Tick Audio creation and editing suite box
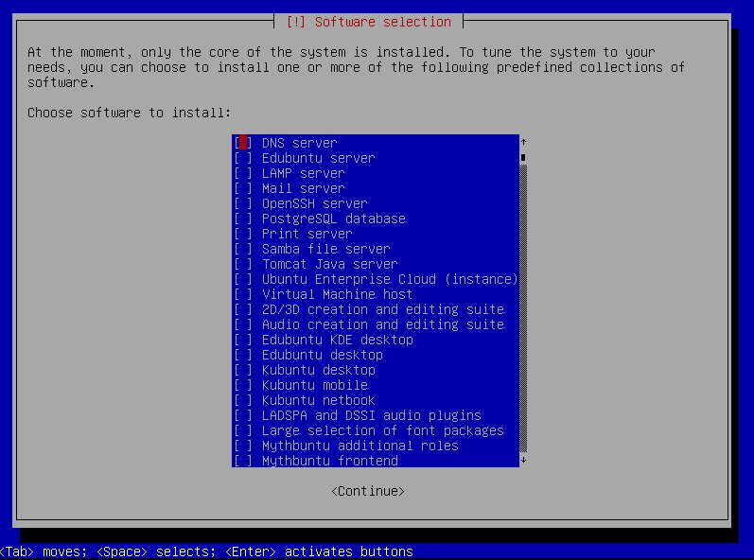The width and height of the screenshot is (754, 560). click(243, 324)
